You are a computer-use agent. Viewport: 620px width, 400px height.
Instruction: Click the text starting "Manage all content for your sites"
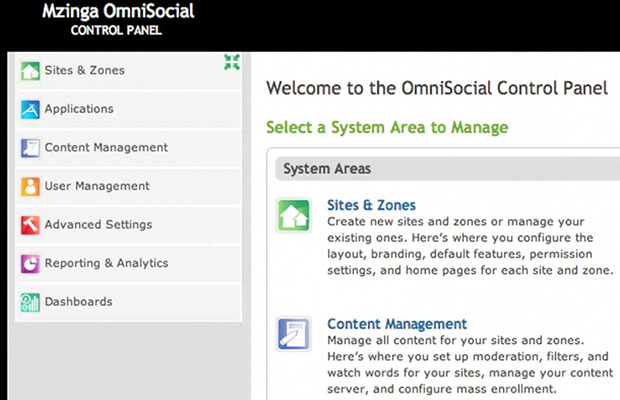tap(470, 364)
